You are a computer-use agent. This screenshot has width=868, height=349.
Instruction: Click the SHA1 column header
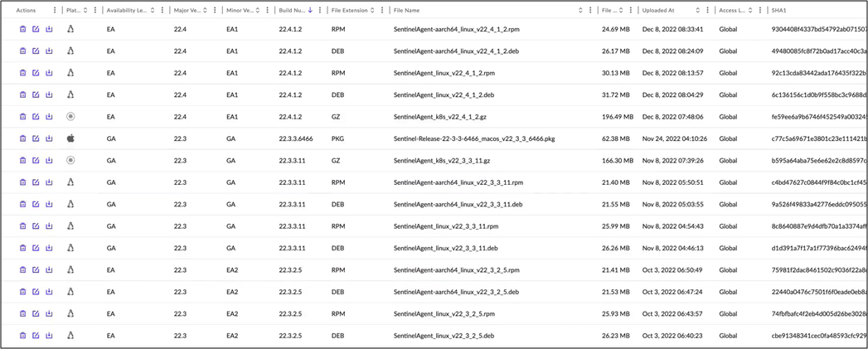(778, 11)
